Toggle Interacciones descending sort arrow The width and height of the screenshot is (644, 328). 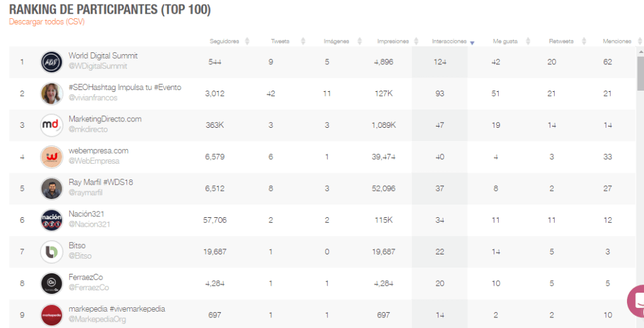click(x=472, y=43)
